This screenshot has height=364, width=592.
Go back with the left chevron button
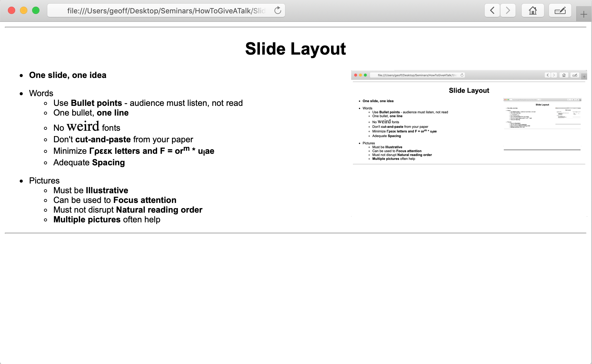pos(492,11)
